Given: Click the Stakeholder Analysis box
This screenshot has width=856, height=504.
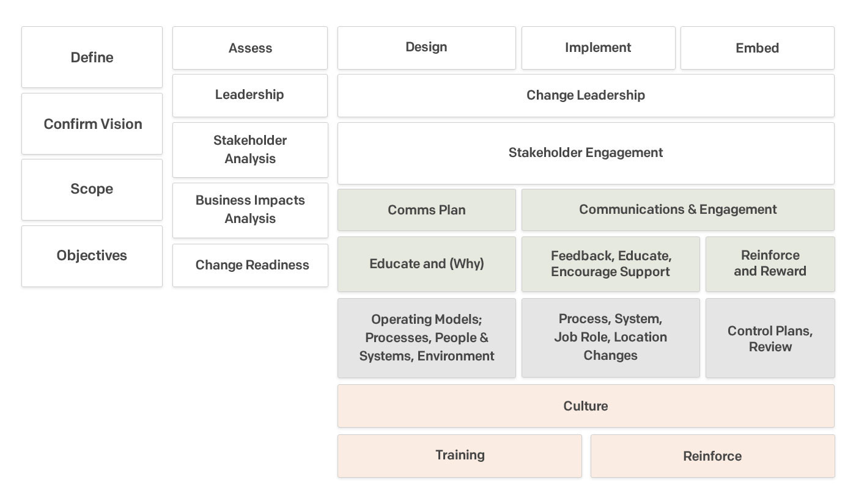Looking at the screenshot, I should click(250, 150).
